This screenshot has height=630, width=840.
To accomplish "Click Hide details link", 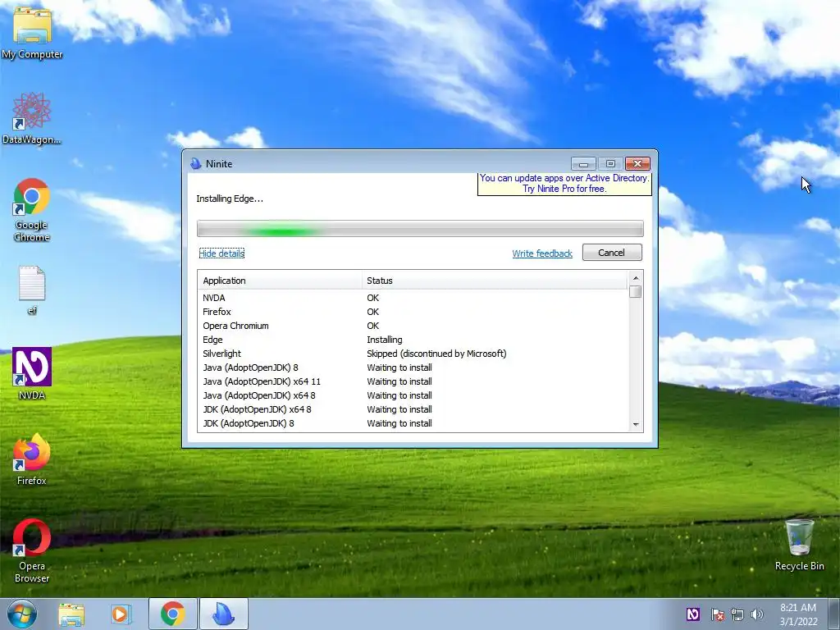I will (221, 253).
